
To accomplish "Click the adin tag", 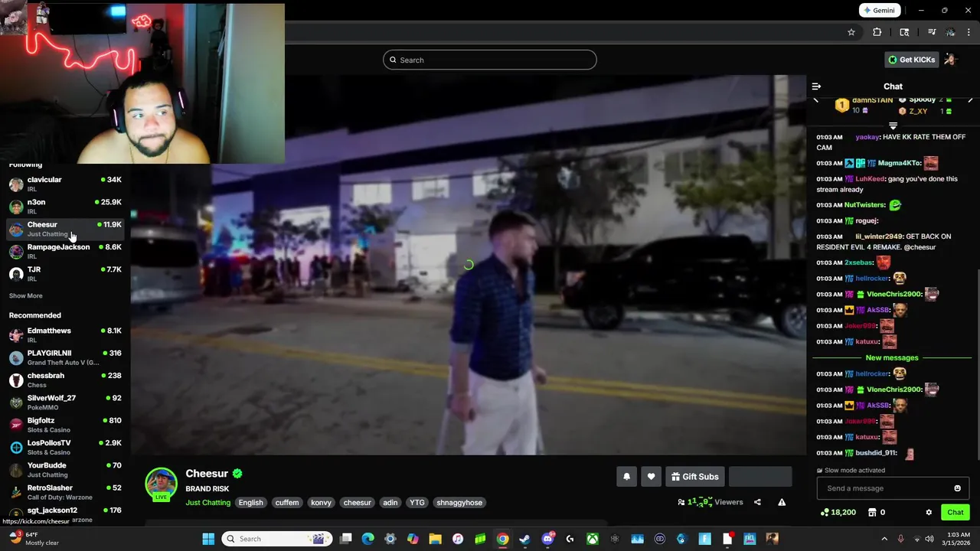I will tap(390, 503).
